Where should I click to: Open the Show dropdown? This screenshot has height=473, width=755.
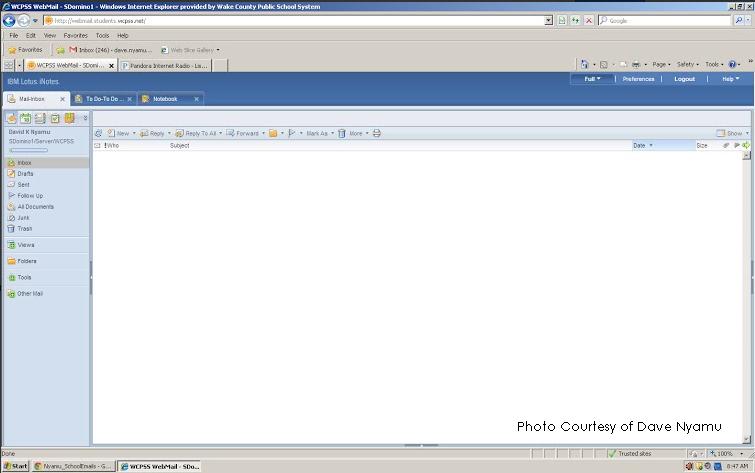pyautogui.click(x=733, y=133)
